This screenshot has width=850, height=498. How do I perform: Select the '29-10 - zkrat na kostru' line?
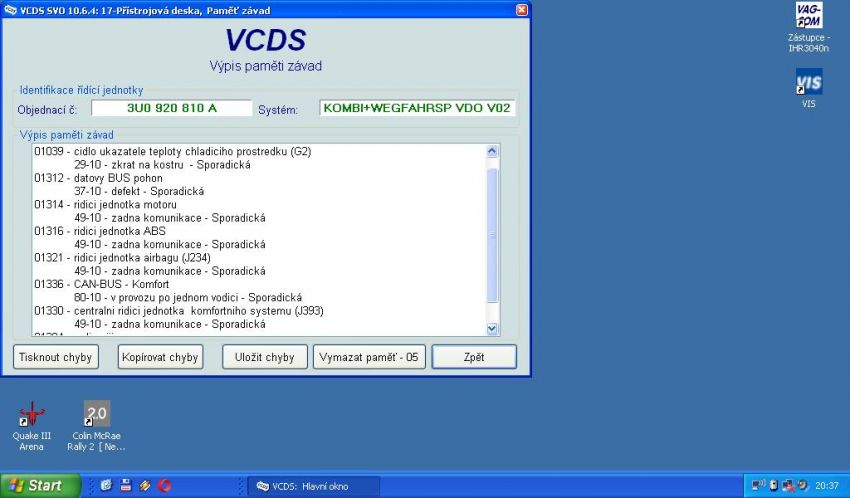162,165
